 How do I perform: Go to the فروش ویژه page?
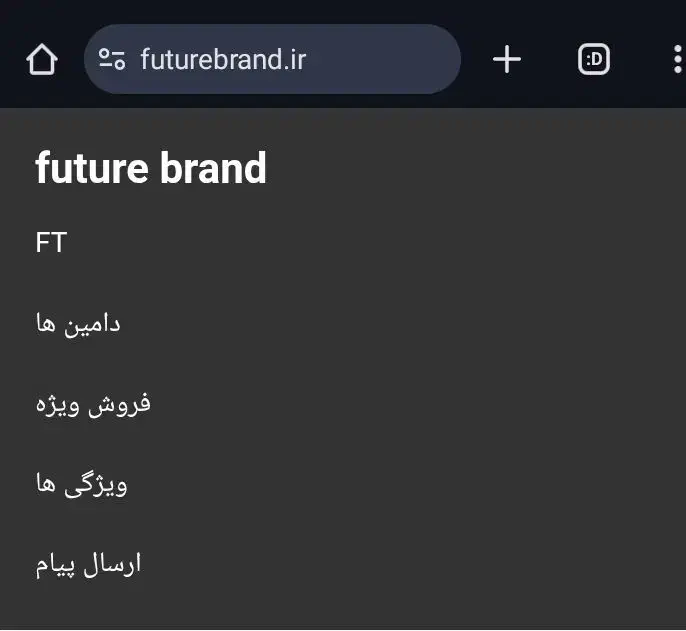click(93, 404)
